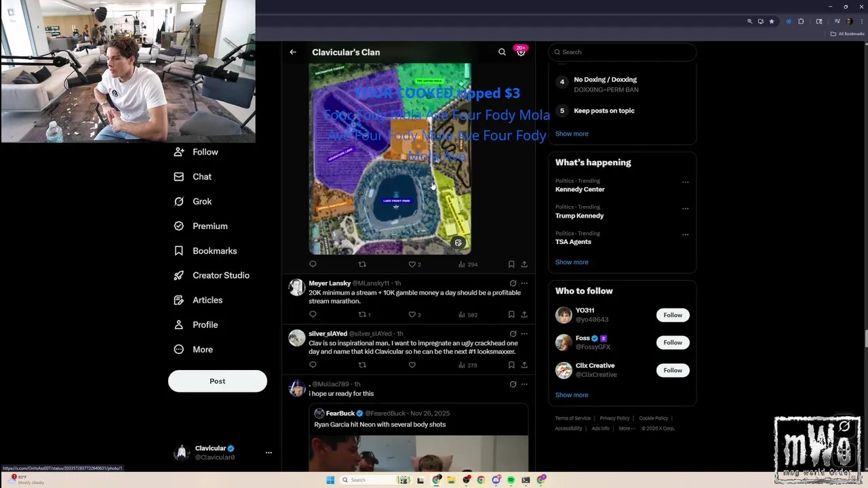Open Chrome extensions puzzle icon
Image resolution: width=868 pixels, height=488 pixels.
pos(801,22)
